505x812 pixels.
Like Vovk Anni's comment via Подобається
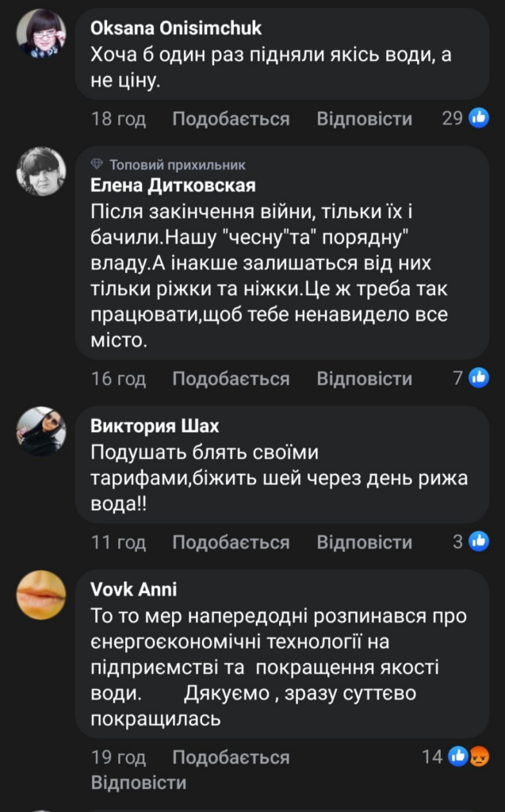coord(231,757)
